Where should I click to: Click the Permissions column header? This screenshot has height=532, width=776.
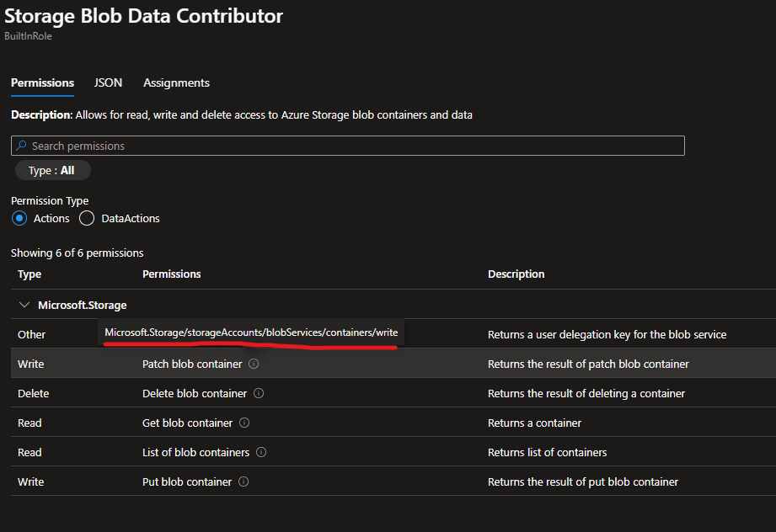click(x=172, y=274)
